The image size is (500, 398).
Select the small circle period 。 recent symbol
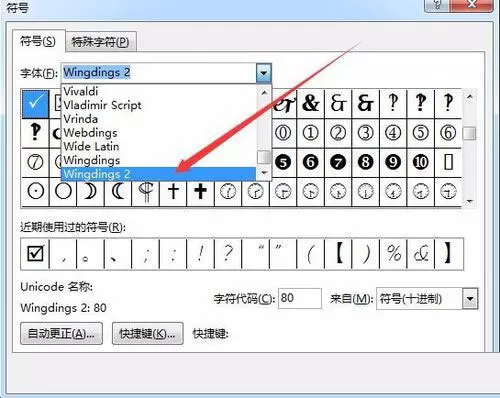(x=90, y=254)
